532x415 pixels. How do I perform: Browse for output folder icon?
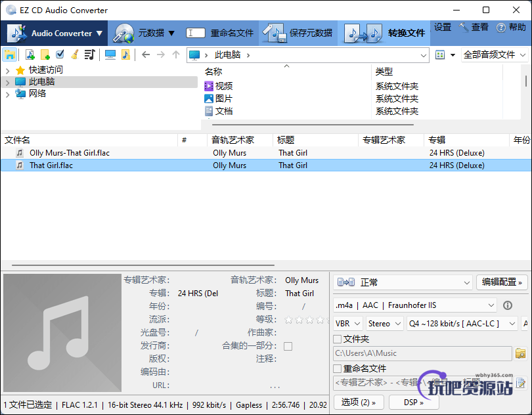pos(520,353)
